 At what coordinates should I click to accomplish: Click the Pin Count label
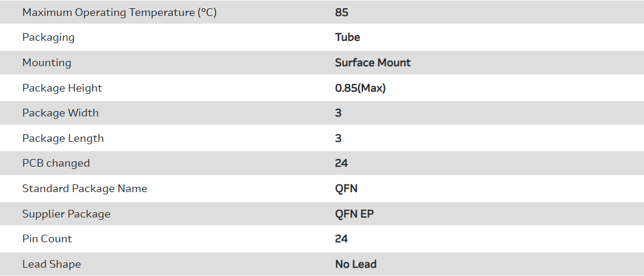[47, 239]
